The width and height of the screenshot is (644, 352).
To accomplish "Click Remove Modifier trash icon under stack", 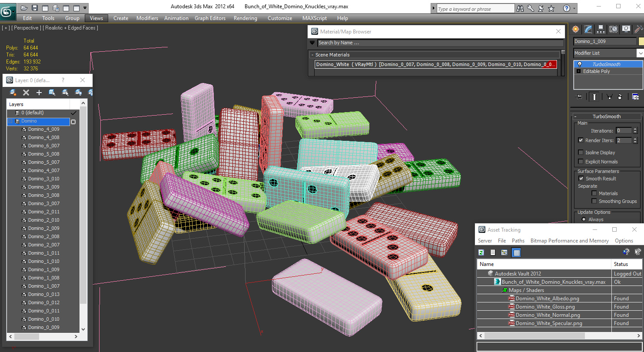I will [620, 97].
